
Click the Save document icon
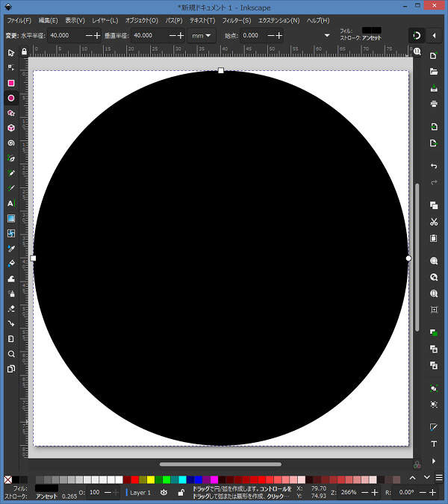(434, 88)
